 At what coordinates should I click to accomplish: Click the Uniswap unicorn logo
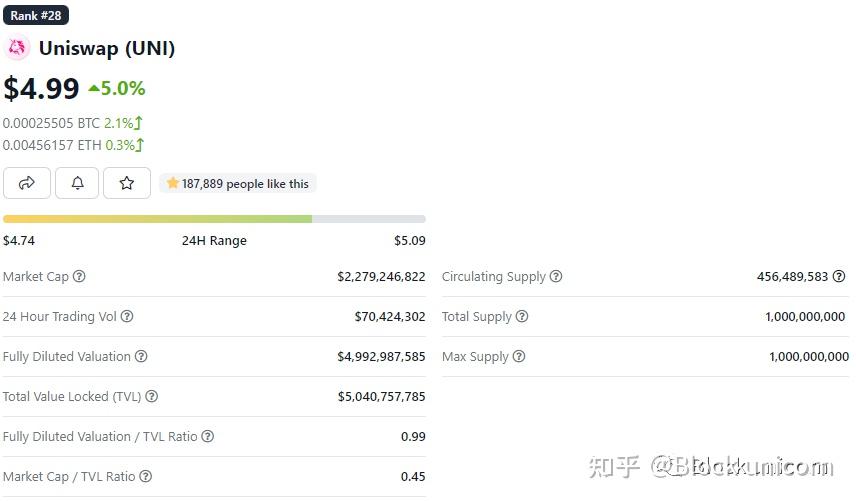18,48
